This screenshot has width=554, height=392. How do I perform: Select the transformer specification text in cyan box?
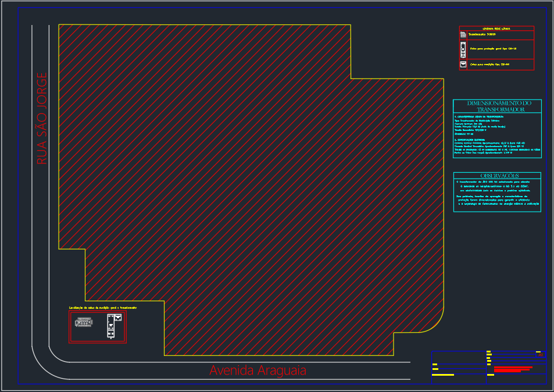click(497, 137)
